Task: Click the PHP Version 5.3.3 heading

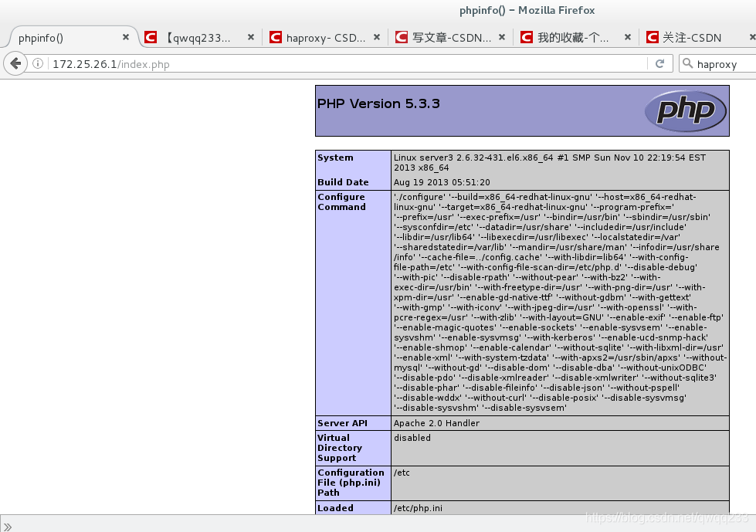Action: [x=378, y=103]
